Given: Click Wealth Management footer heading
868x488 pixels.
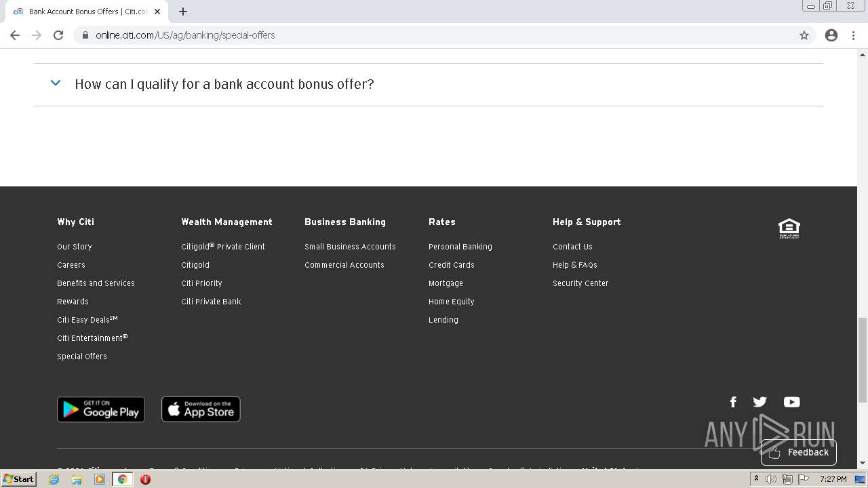Looking at the screenshot, I should click(x=226, y=222).
